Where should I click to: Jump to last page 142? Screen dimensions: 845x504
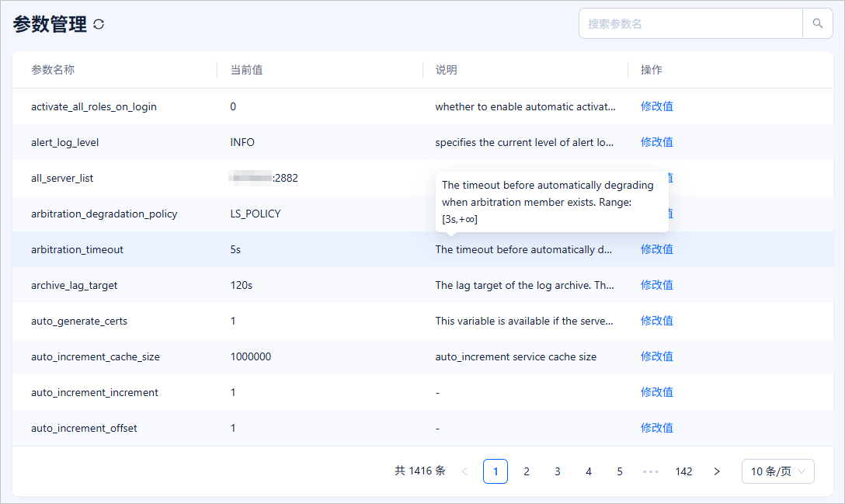(683, 471)
